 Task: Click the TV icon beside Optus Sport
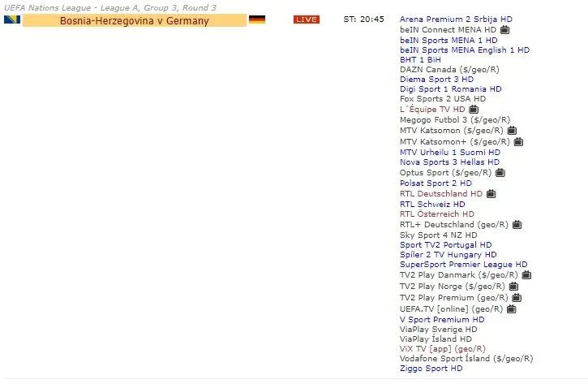click(500, 173)
